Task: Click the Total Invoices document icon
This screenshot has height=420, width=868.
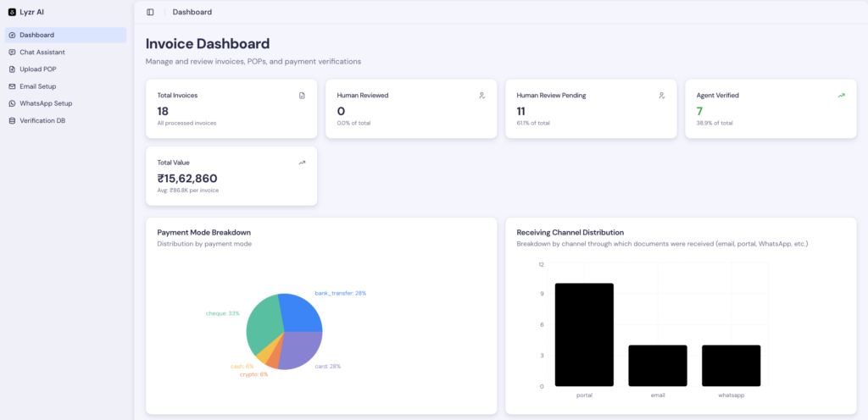Action: click(x=302, y=96)
